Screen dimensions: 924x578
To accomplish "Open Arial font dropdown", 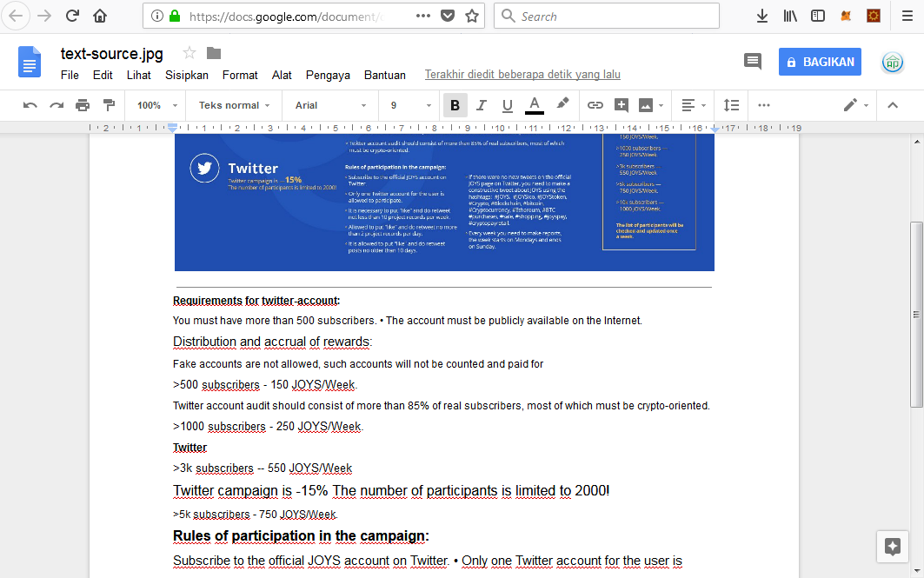I will coord(330,105).
